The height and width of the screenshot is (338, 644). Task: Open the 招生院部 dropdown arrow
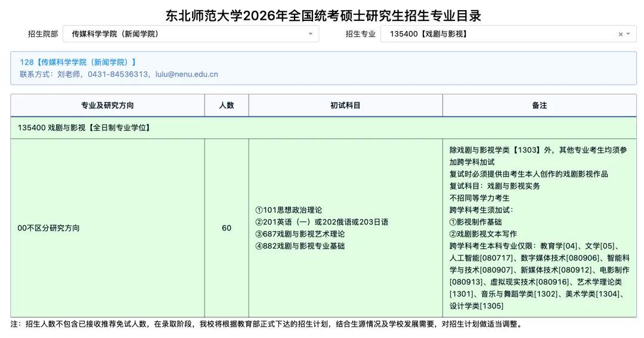pos(311,34)
